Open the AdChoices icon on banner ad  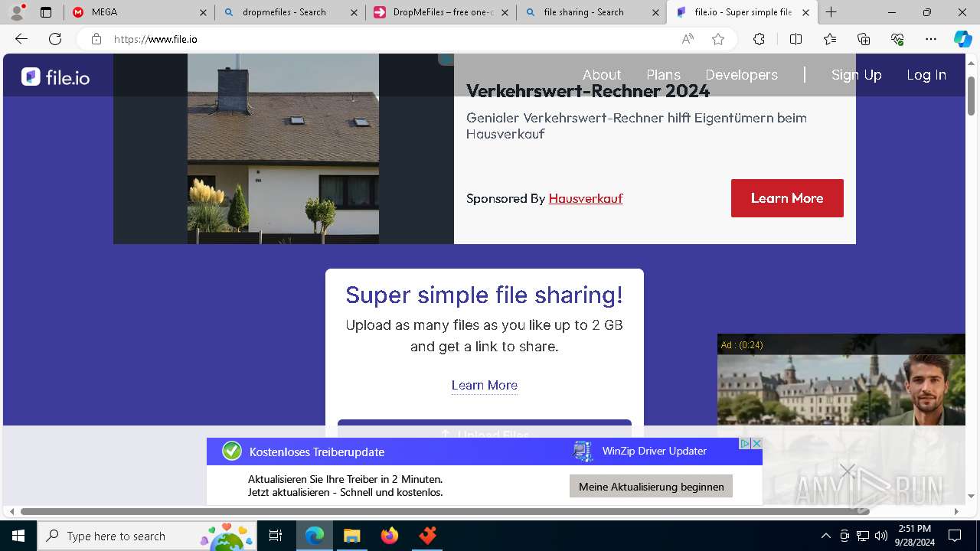pyautogui.click(x=744, y=443)
